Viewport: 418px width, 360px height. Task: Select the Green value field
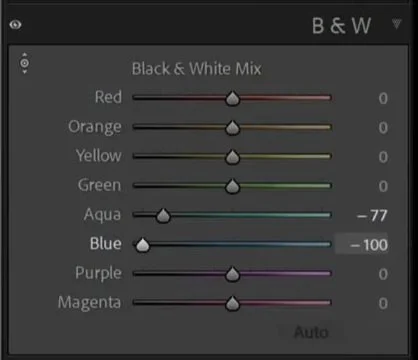click(383, 186)
